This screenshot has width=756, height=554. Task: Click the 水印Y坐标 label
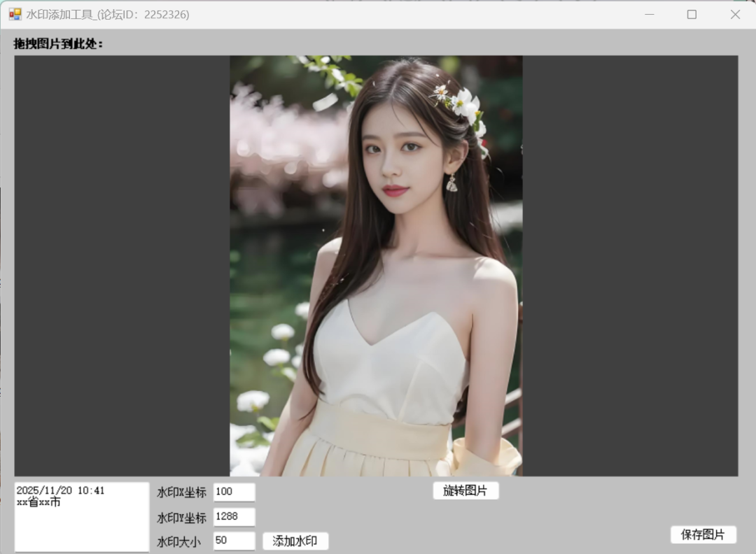tap(181, 518)
